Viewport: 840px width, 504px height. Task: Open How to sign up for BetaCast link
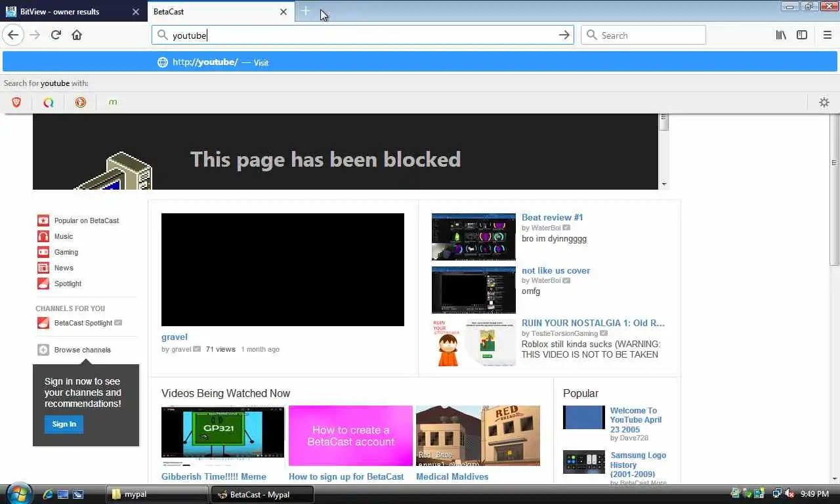(346, 476)
